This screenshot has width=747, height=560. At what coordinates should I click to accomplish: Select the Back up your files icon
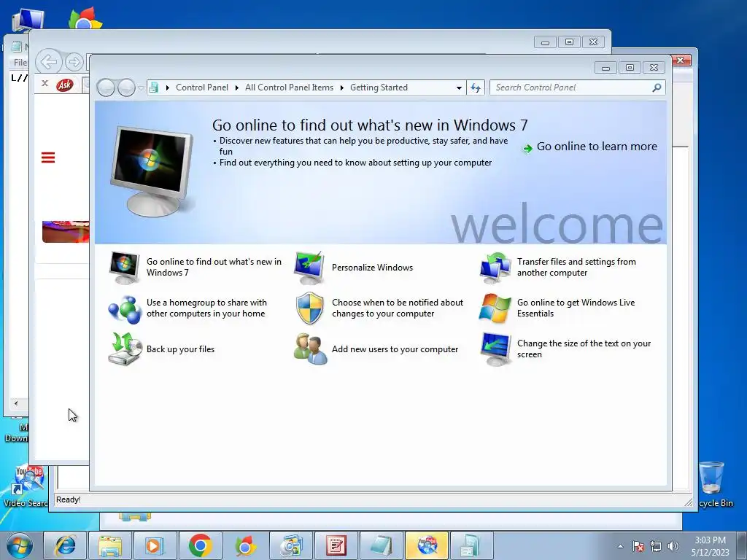coord(125,349)
